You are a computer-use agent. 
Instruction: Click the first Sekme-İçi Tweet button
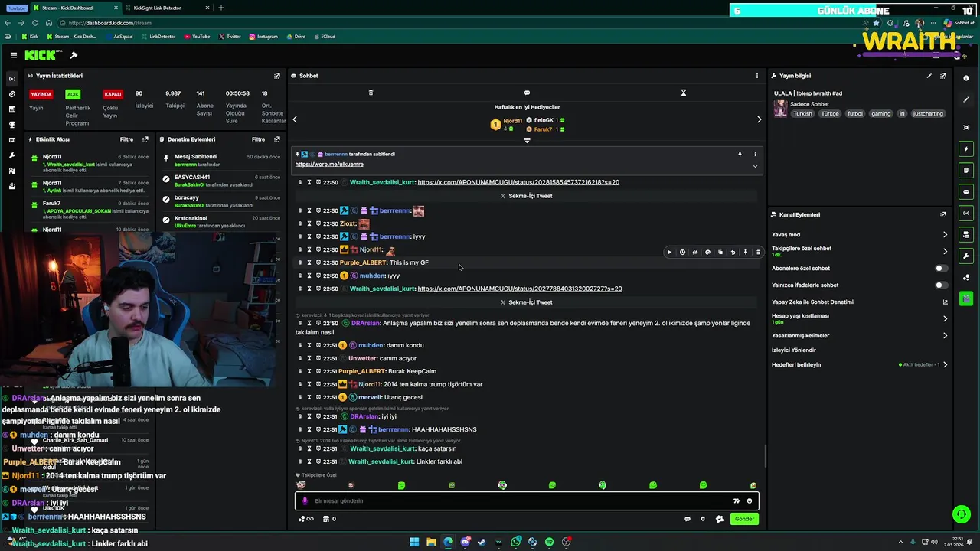click(526, 196)
